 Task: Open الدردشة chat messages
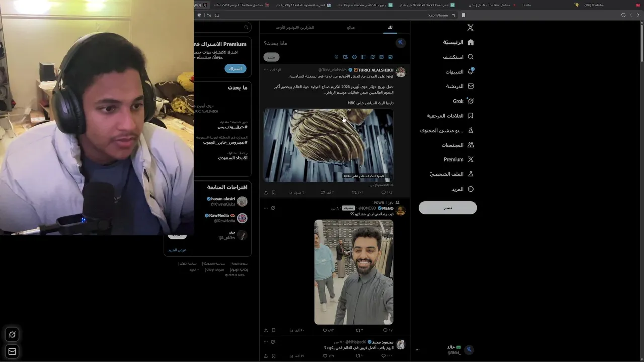[x=460, y=86]
